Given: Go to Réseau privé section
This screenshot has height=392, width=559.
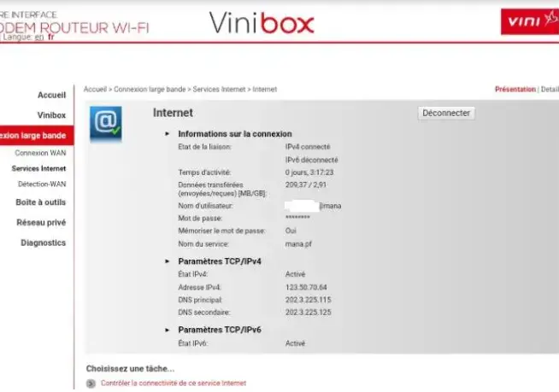Looking at the screenshot, I should [42, 223].
